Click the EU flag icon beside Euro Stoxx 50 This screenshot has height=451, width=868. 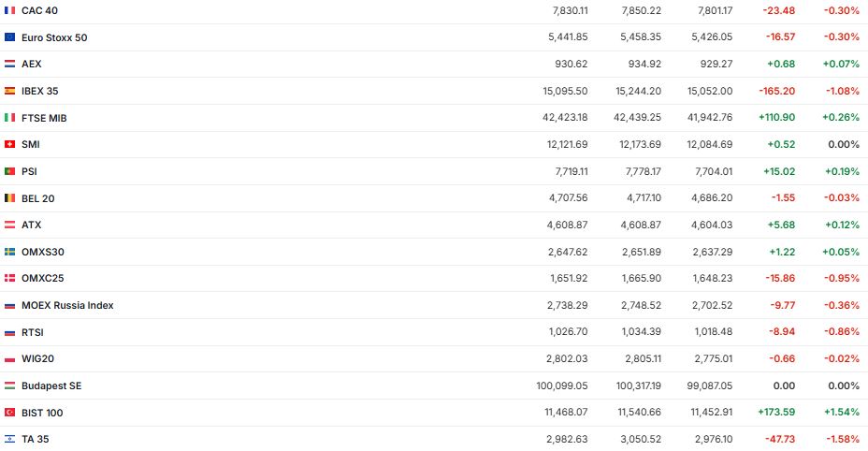coord(10,37)
